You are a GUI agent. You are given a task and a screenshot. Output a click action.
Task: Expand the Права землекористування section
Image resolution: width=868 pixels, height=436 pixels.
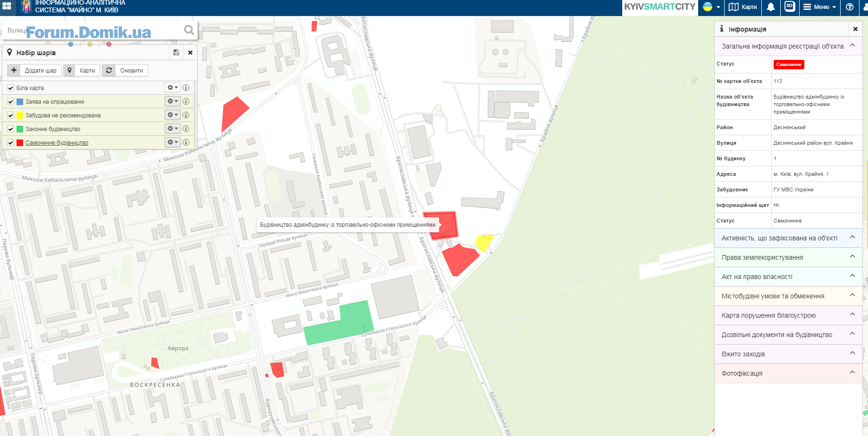pyautogui.click(x=788, y=257)
